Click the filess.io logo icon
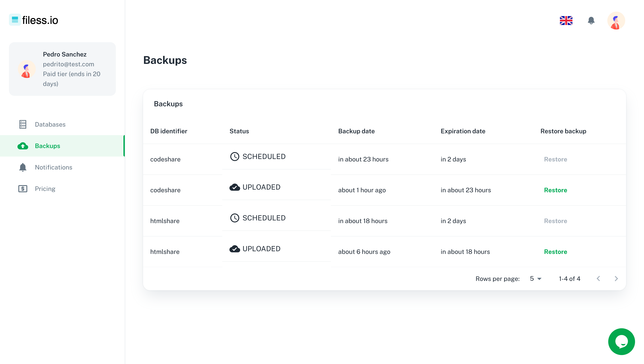The height and width of the screenshot is (364, 644). coord(15,20)
